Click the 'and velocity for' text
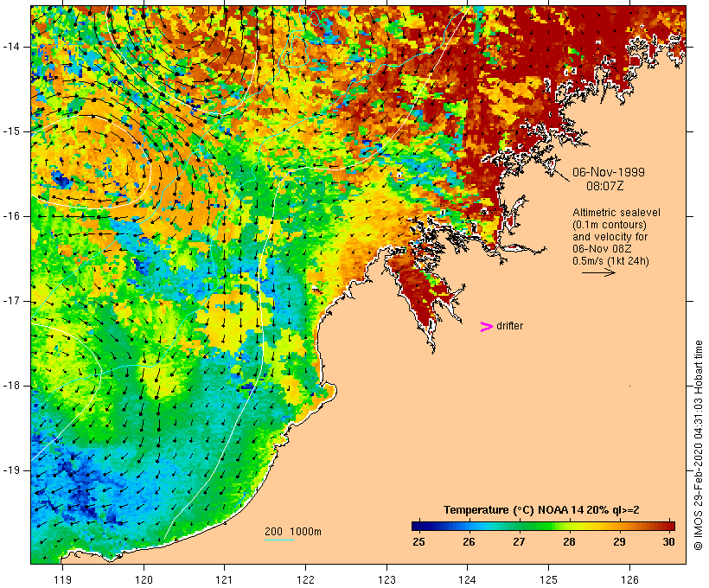 pos(610,237)
